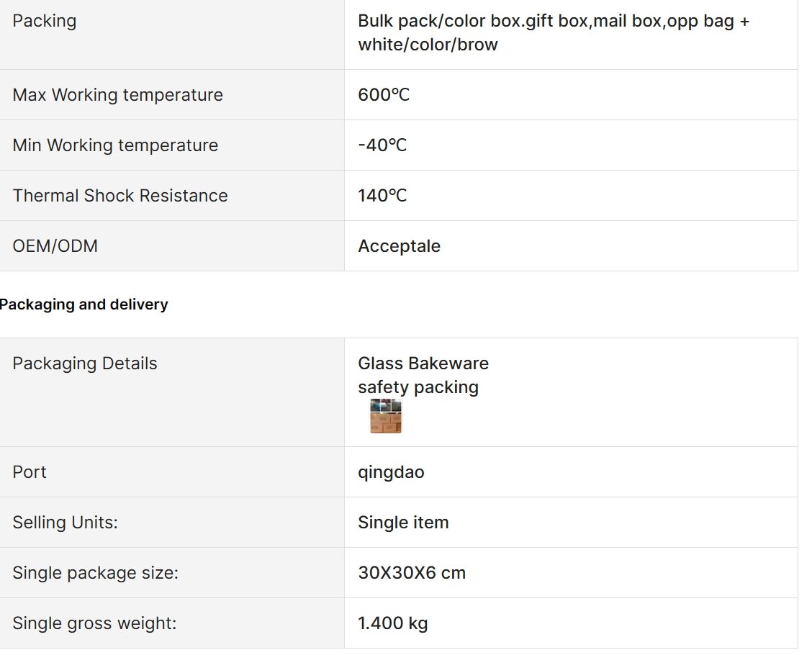Click the 1.400 kg gross weight value

393,623
